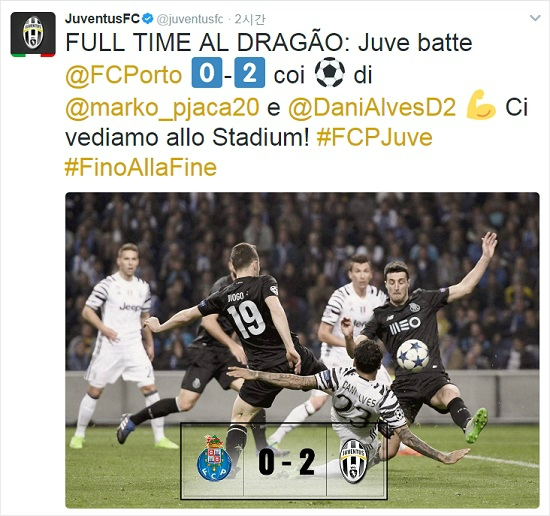Click the blue verified badge
This screenshot has height=516, width=550.
coord(148,18)
